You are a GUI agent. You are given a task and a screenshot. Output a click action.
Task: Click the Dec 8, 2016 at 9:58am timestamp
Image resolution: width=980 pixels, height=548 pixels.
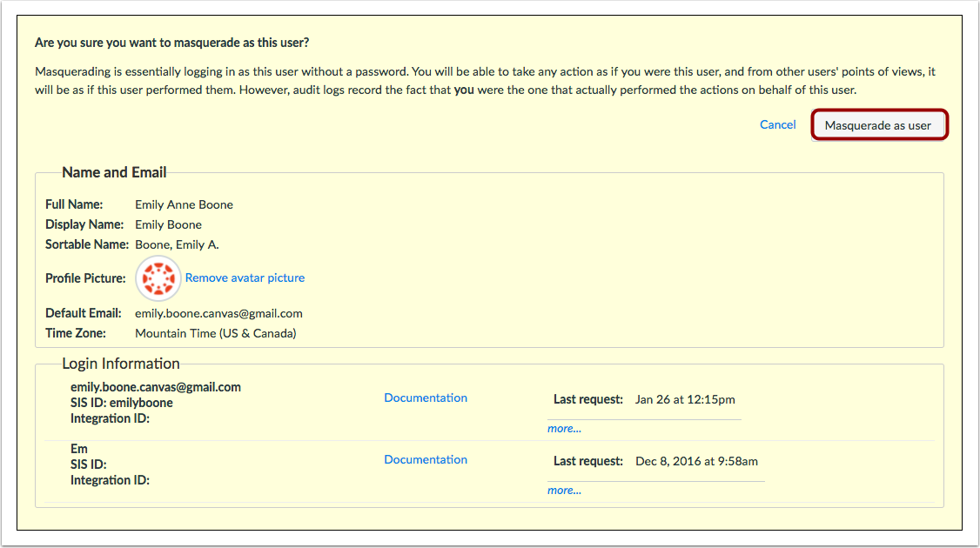tap(696, 461)
